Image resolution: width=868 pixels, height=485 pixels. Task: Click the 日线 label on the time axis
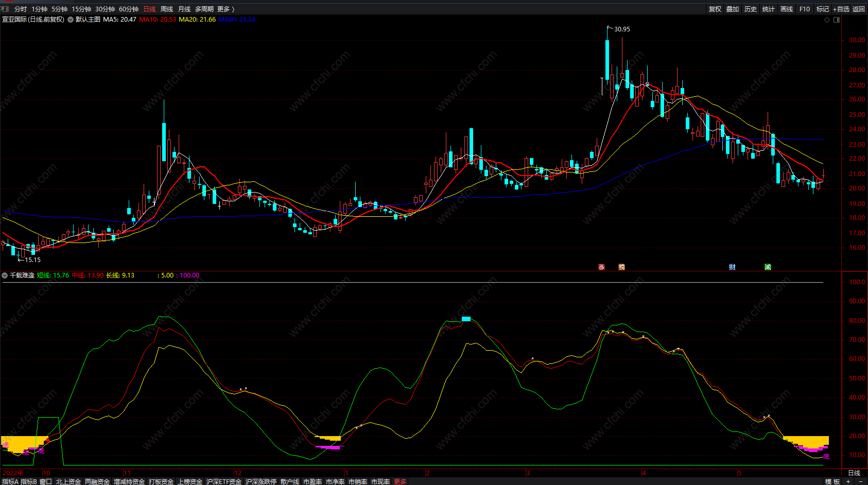point(854,473)
